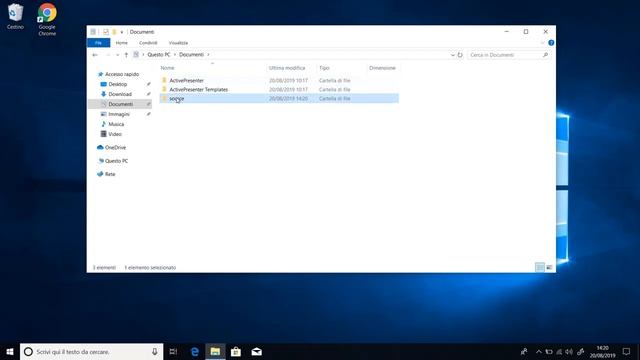Go up one folder level

coord(126,55)
